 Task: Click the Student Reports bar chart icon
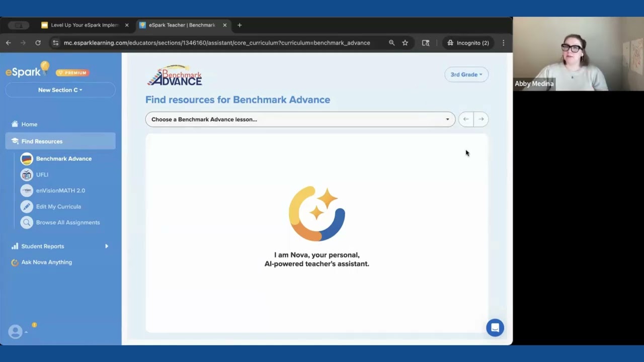15,246
